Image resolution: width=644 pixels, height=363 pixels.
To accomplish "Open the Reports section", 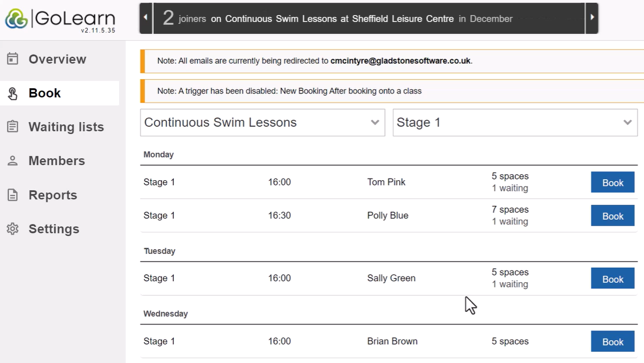I will tap(52, 195).
